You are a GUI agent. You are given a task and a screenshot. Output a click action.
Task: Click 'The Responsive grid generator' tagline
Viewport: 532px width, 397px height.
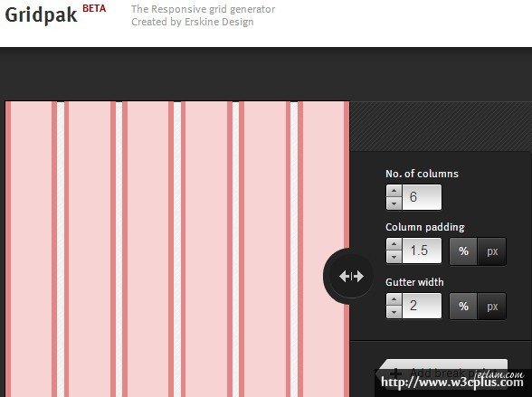coord(204,9)
